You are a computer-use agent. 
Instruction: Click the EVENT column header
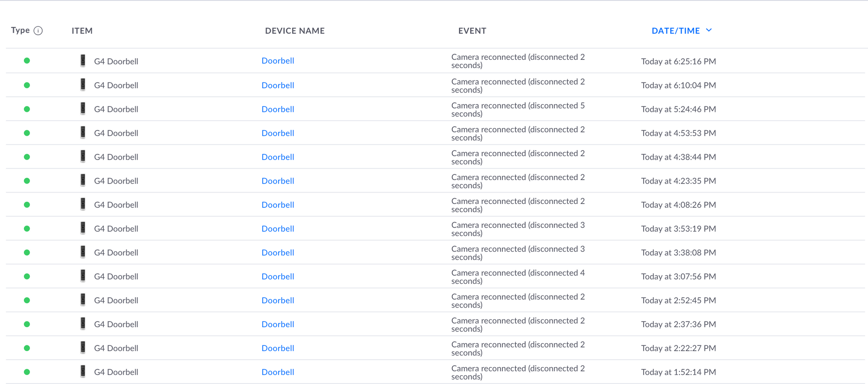[x=472, y=31]
